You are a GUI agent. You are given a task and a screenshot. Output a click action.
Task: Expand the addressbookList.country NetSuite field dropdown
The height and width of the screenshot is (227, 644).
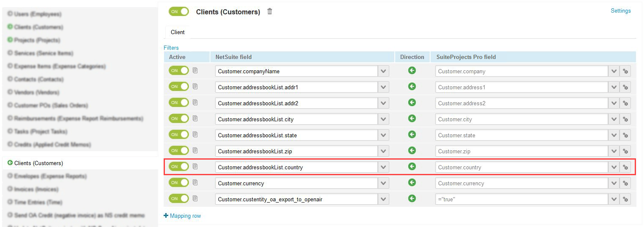[x=383, y=167]
